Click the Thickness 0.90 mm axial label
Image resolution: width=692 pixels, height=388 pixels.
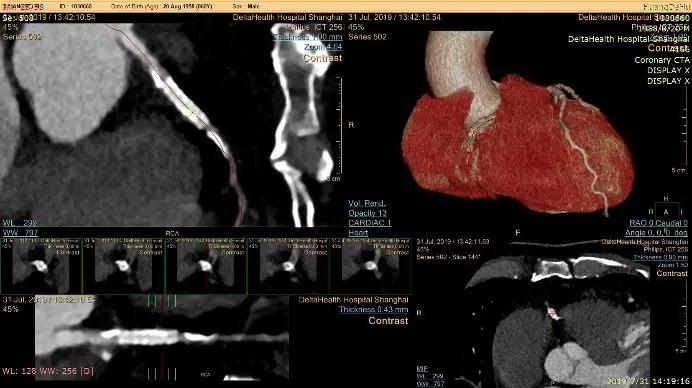[x=661, y=257]
